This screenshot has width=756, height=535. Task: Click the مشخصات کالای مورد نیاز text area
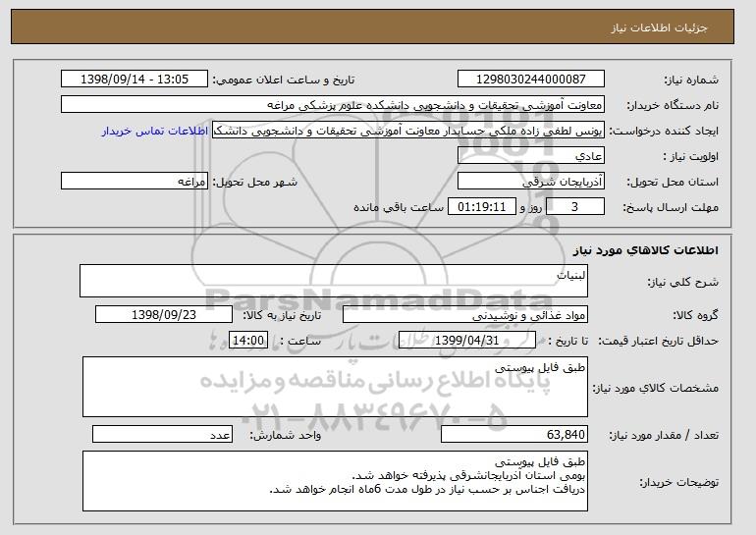[335, 387]
